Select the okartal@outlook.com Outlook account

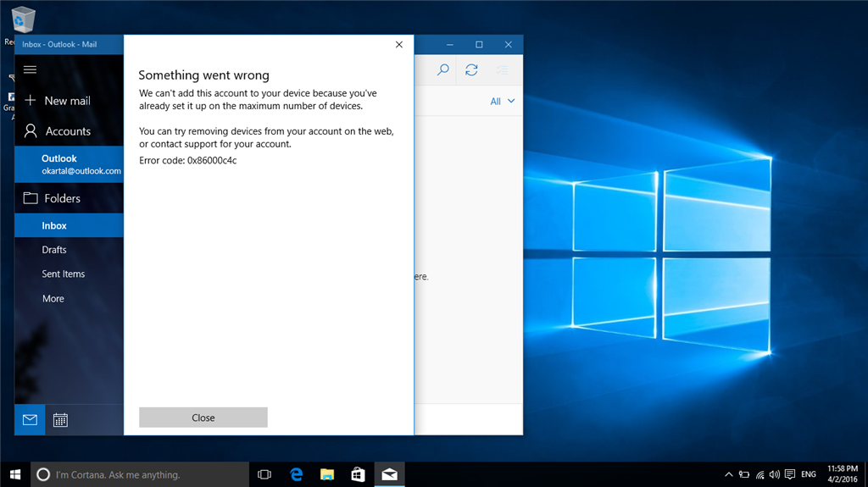[69, 164]
